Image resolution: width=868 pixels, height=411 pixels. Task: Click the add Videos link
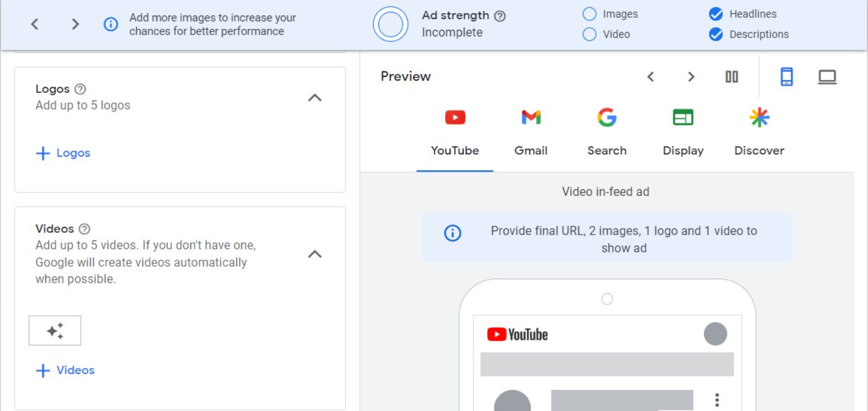tap(65, 370)
